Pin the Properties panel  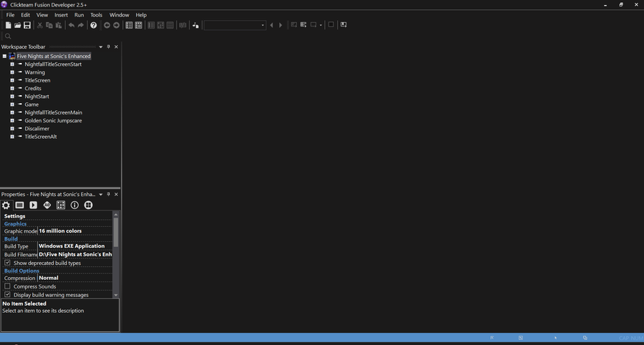click(x=109, y=194)
